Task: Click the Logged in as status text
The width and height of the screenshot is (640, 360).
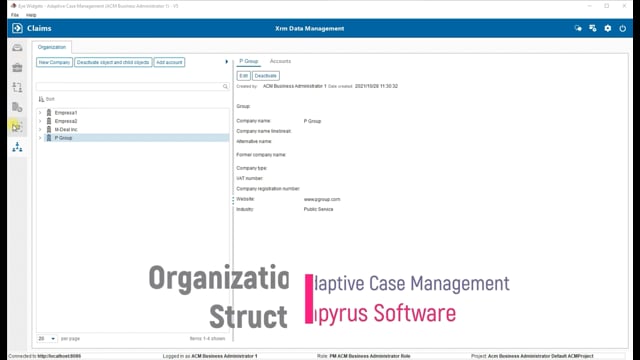Action: (210, 356)
